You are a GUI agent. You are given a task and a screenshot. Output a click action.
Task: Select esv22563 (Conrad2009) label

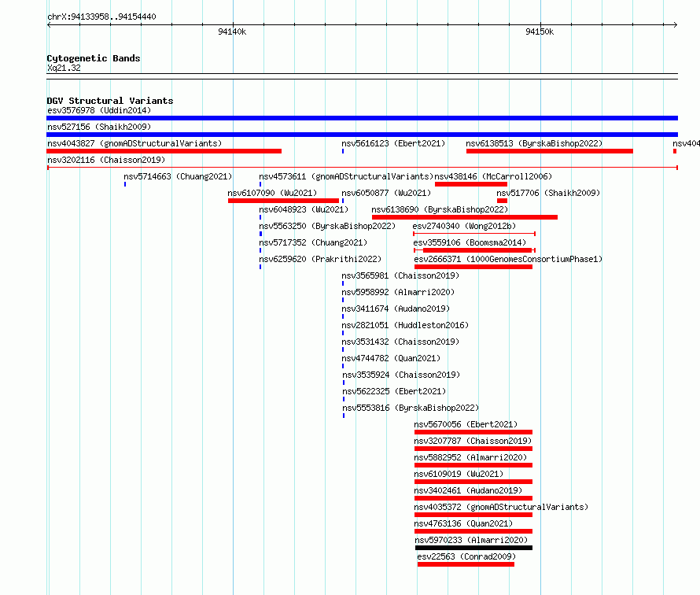[466, 556]
